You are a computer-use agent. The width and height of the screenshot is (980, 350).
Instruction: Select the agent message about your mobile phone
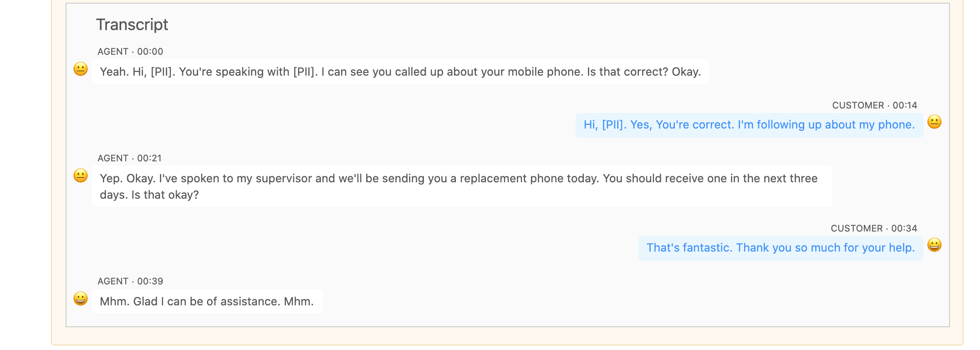[x=400, y=72]
